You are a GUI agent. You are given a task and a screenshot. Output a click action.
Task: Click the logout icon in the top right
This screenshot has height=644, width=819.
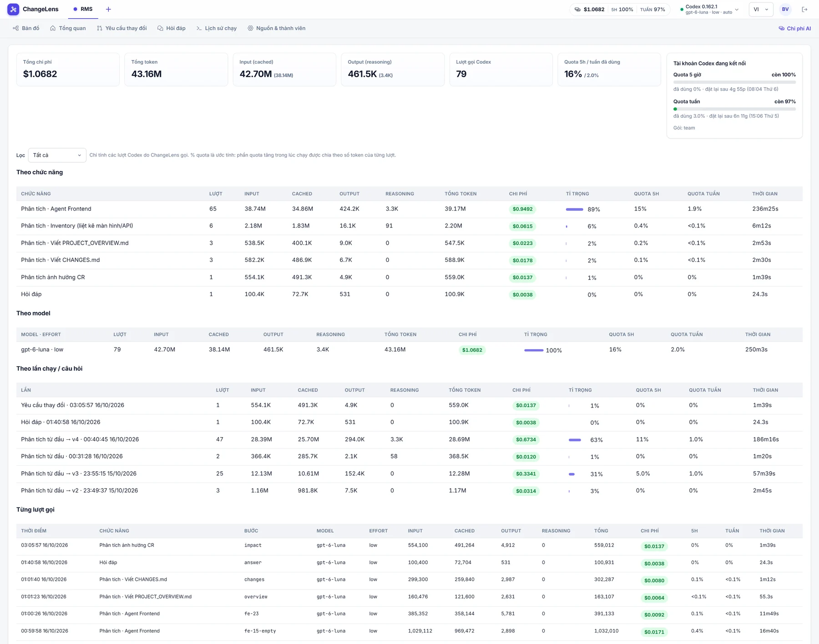(804, 9)
